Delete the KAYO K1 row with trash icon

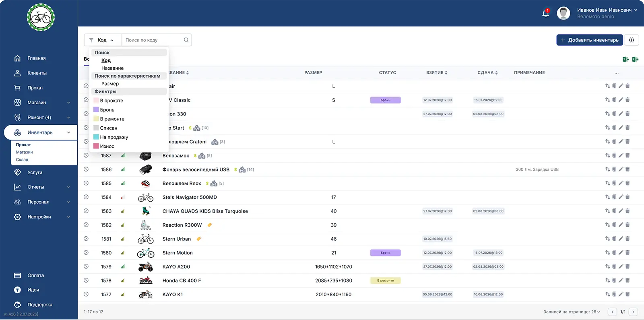point(627,294)
